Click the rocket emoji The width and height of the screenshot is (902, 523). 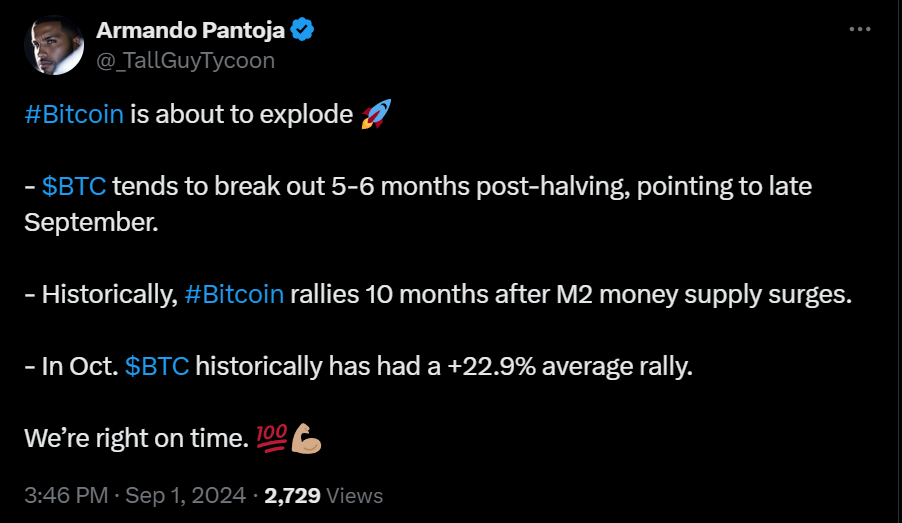[374, 114]
